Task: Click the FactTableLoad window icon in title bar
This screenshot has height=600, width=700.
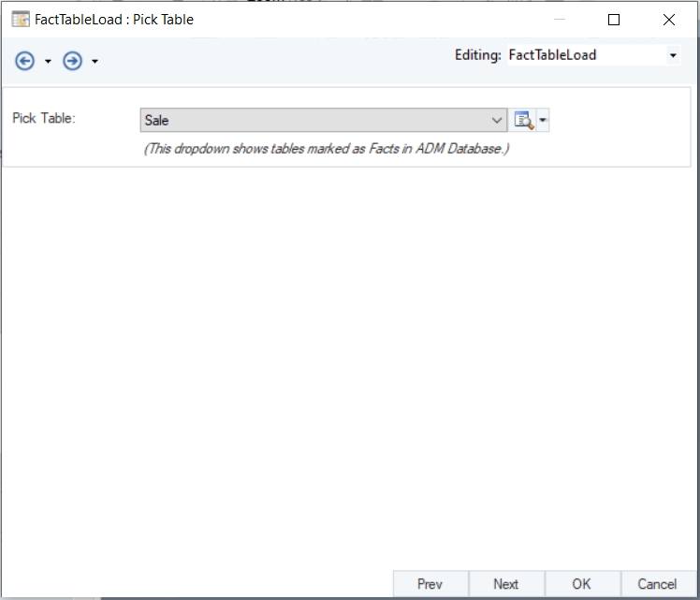Action: [20, 19]
